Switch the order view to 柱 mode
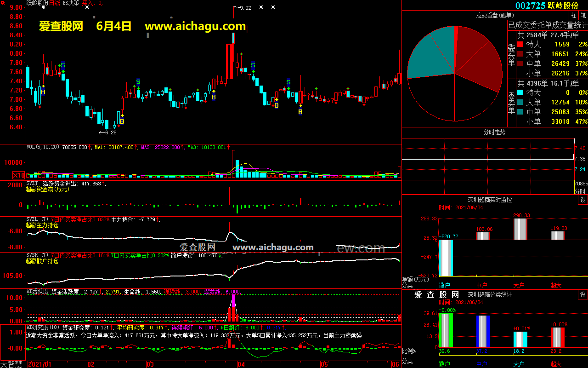Screen dimensions: 588x368 click(x=574, y=15)
